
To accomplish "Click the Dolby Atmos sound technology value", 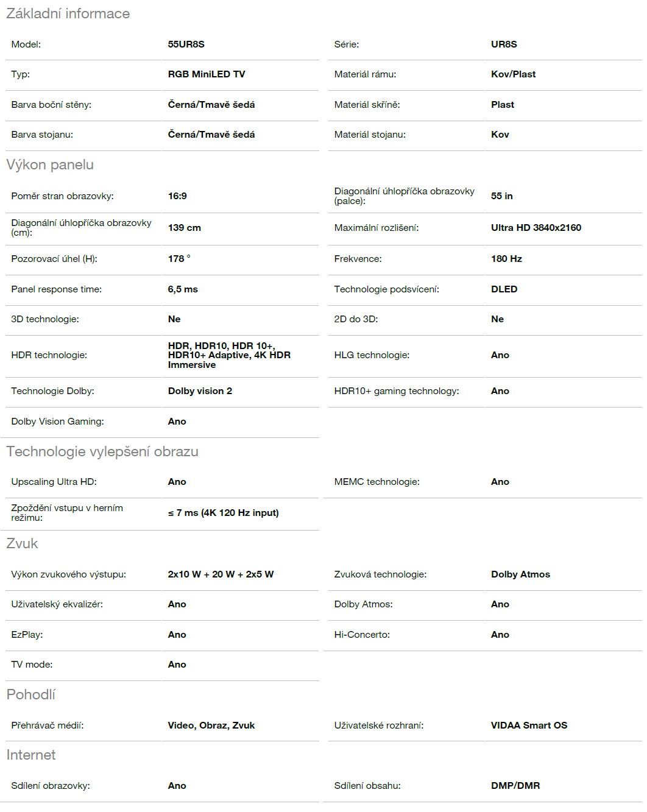I will (x=520, y=574).
